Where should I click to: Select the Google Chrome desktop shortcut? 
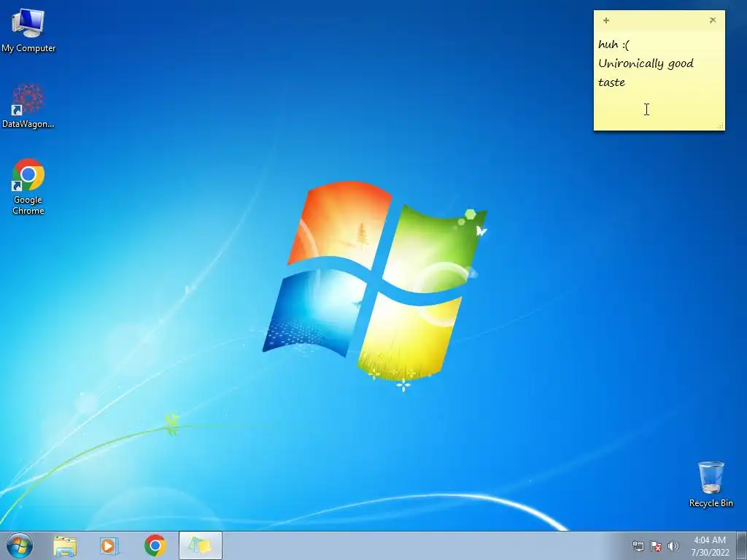click(x=28, y=186)
